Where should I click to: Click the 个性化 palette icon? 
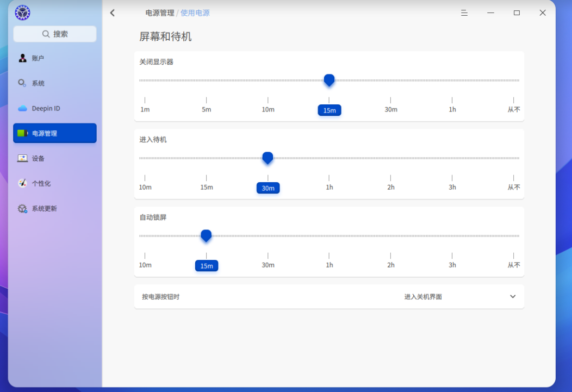coord(23,183)
